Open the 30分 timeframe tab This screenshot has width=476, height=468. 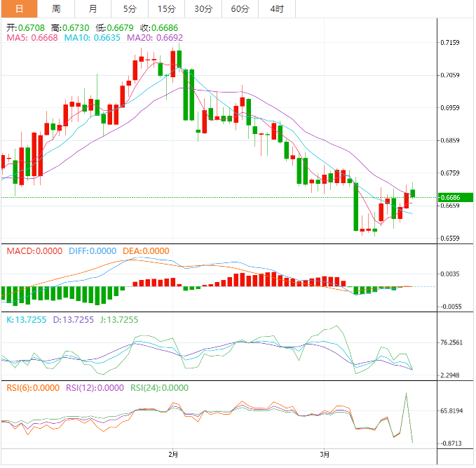click(203, 9)
